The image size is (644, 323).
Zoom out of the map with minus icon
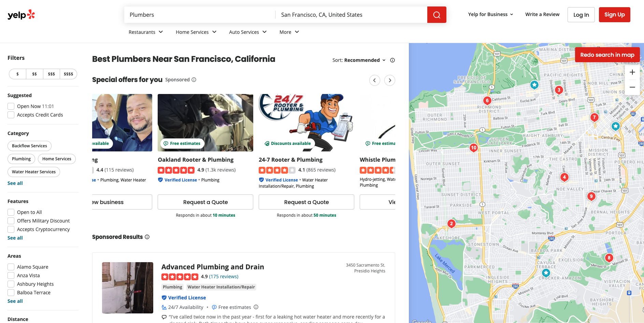point(632,87)
